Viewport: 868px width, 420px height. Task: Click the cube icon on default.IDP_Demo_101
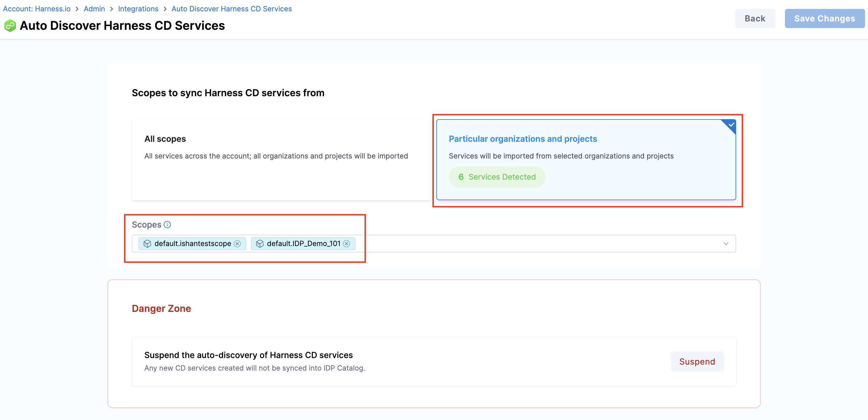260,244
